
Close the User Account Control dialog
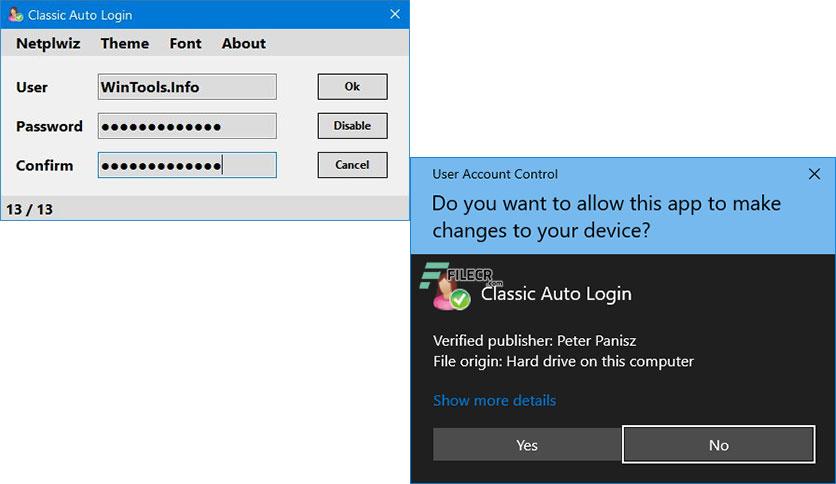814,174
